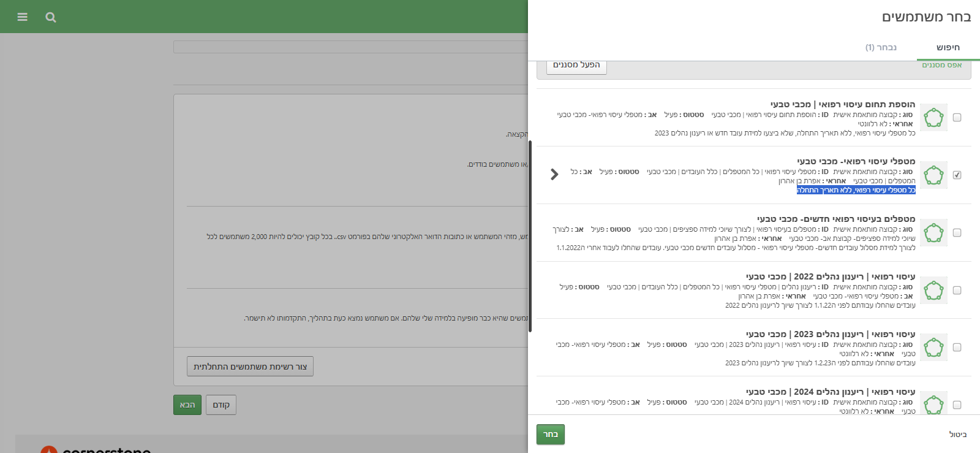Click group icon for ריענון נהלים 2022
The height and width of the screenshot is (453, 980).
(933, 291)
